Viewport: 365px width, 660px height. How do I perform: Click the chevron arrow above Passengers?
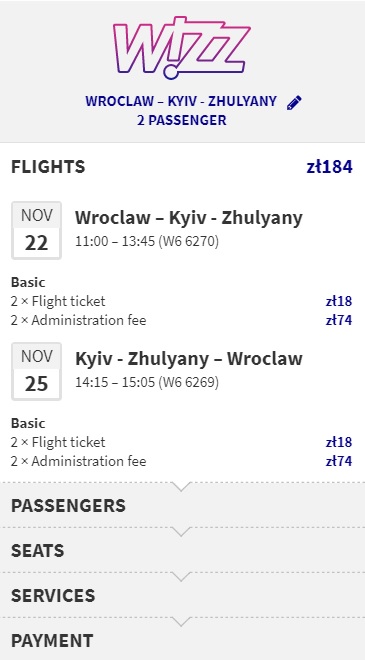pyautogui.click(x=181, y=487)
